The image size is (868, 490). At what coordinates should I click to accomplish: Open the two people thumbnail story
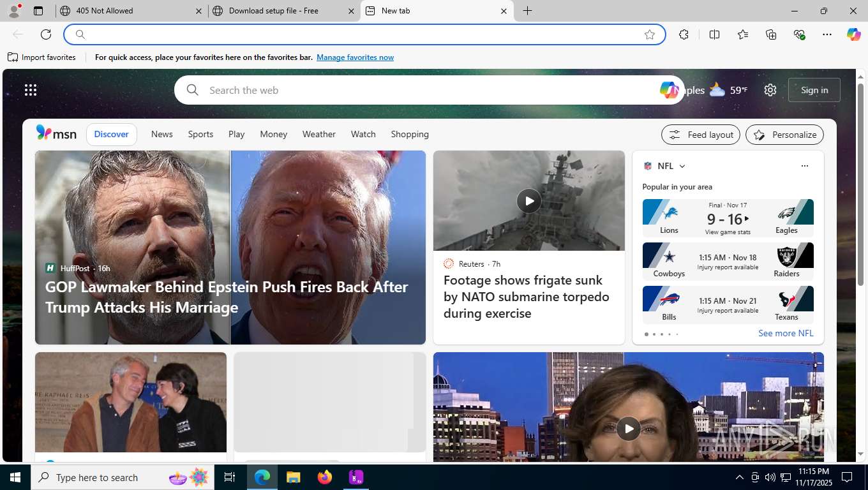point(131,402)
